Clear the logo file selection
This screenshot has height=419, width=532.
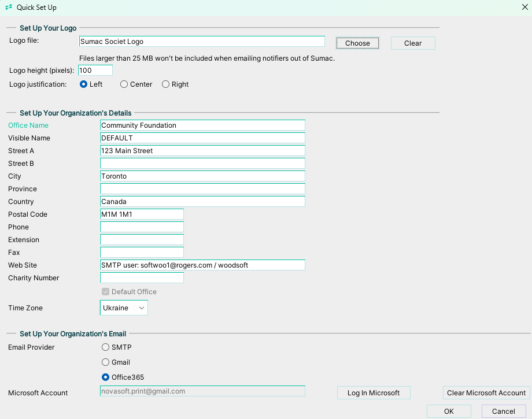point(412,43)
